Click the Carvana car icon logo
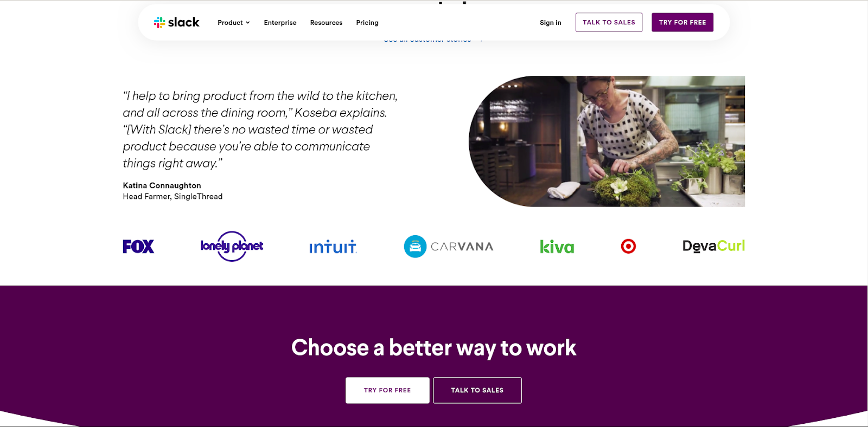 (415, 247)
